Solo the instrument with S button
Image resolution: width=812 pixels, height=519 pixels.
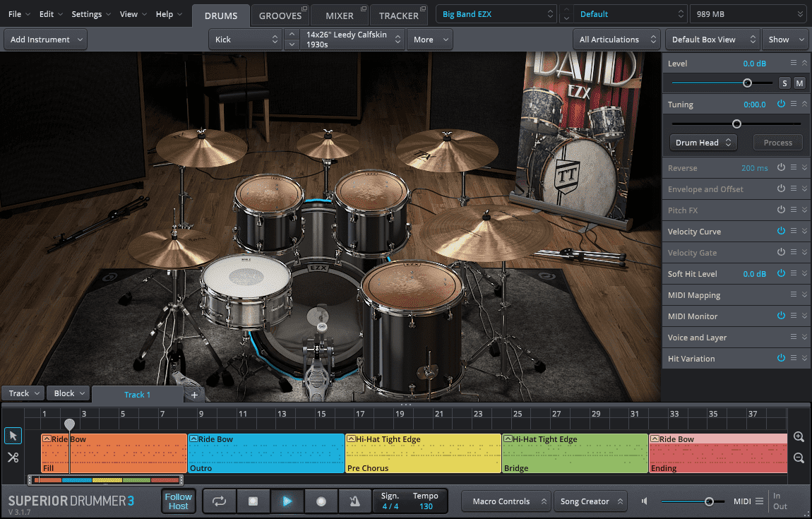pyautogui.click(x=784, y=83)
